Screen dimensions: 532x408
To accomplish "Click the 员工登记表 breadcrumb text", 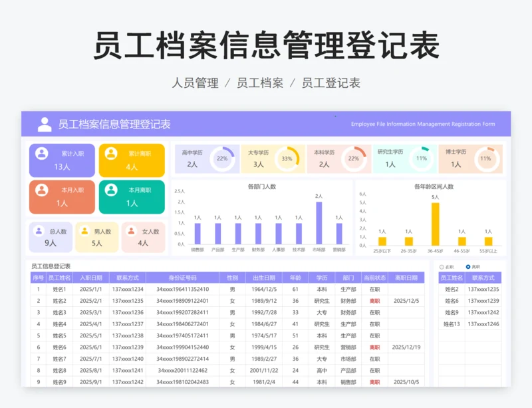I will 331,83.
